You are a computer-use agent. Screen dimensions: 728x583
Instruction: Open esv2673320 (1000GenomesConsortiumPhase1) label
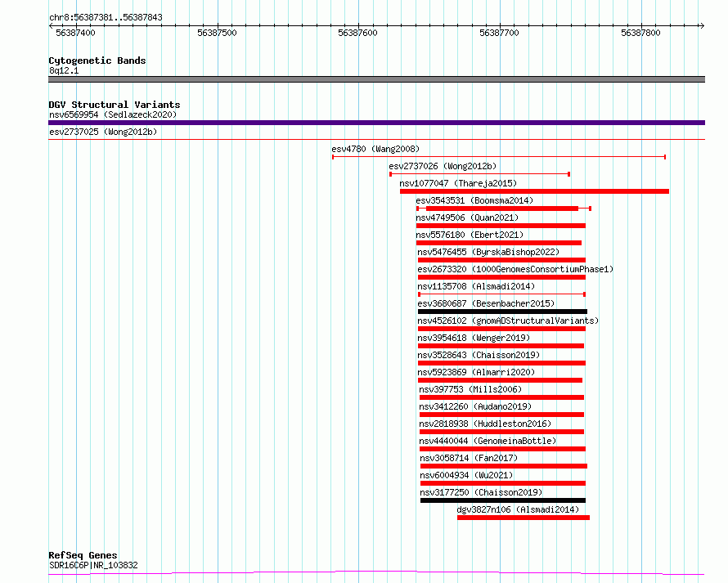pos(515,269)
